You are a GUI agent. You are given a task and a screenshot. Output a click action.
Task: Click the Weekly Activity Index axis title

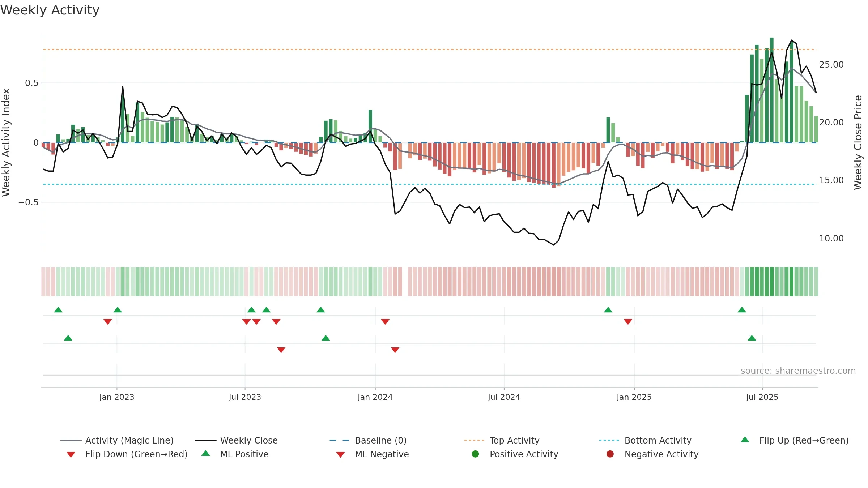tap(6, 142)
